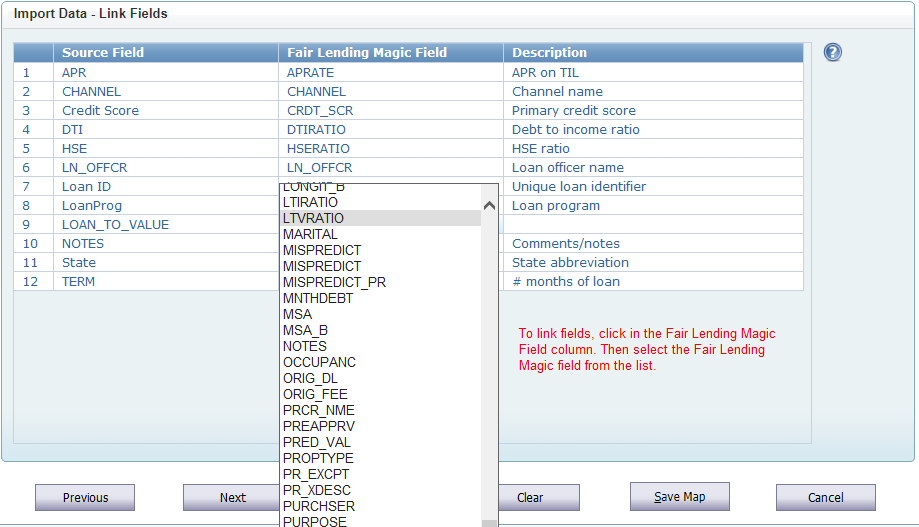The image size is (919, 527).
Task: Click the HSE source field
Action: (166, 148)
